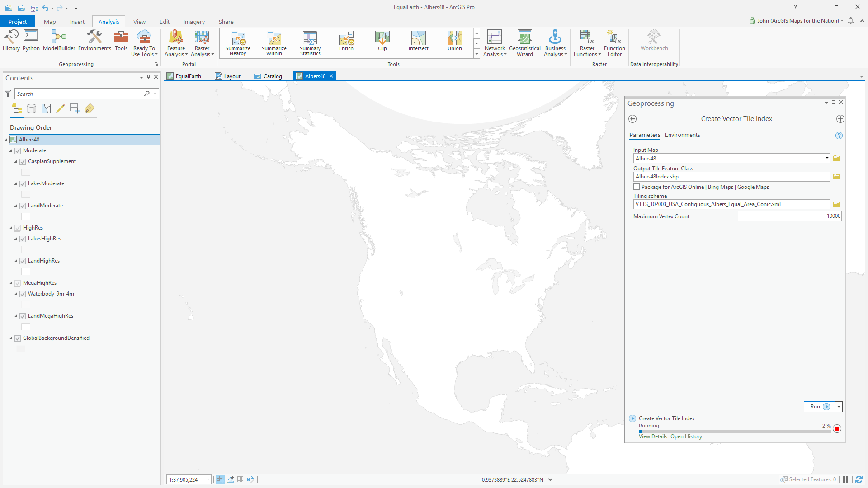Open the Map ribbon tab

[x=50, y=22]
